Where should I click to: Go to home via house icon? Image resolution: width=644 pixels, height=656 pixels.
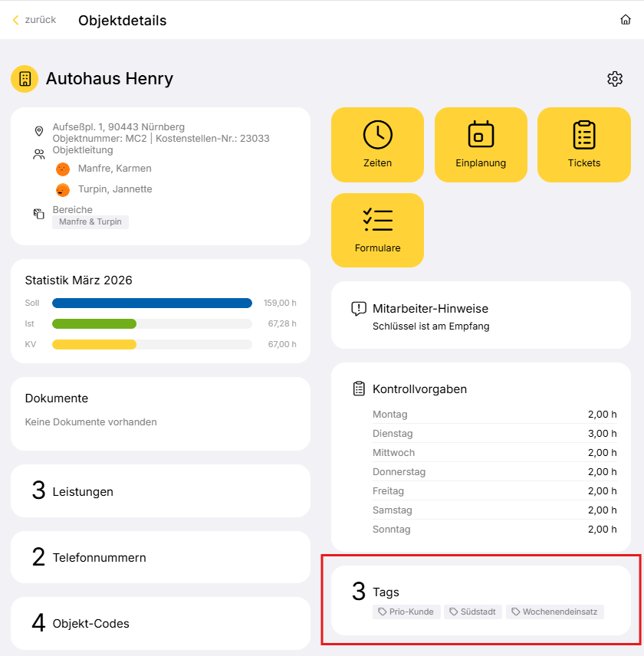pyautogui.click(x=626, y=20)
